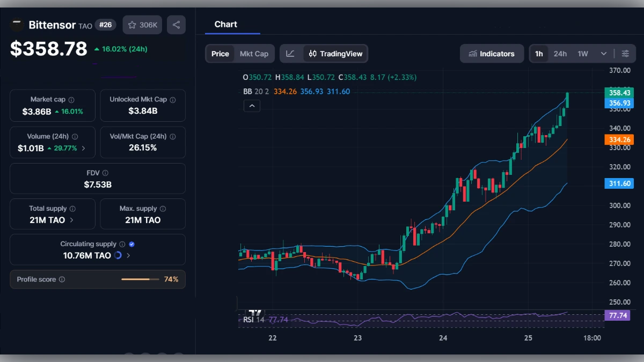Click the 1h timeframe button
The width and height of the screenshot is (644, 362).
point(539,54)
